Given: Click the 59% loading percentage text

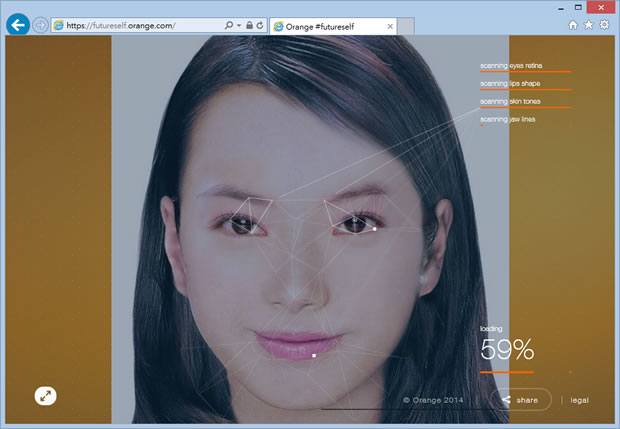Looking at the screenshot, I should (x=507, y=350).
